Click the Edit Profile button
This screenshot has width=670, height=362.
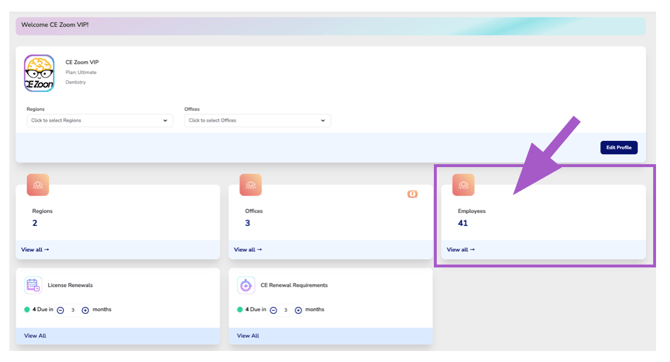point(619,147)
